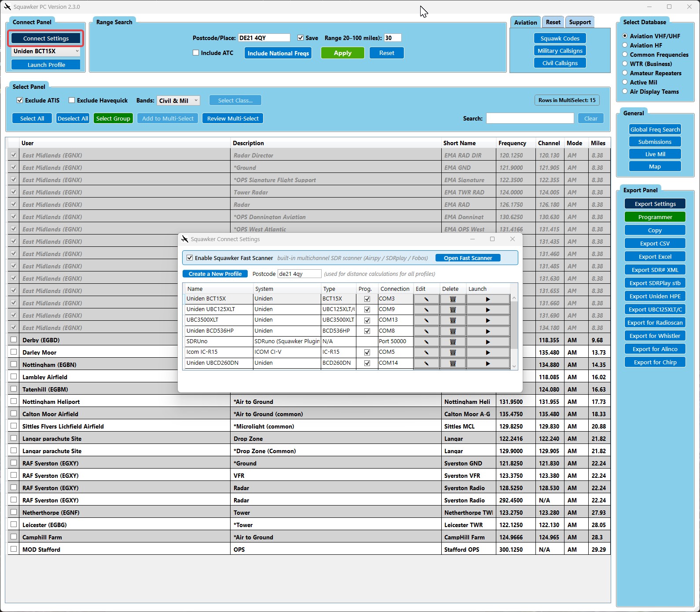Open the Uniden BCT15X profile dropdown
Image resolution: width=700 pixels, height=612 pixels.
click(46, 51)
